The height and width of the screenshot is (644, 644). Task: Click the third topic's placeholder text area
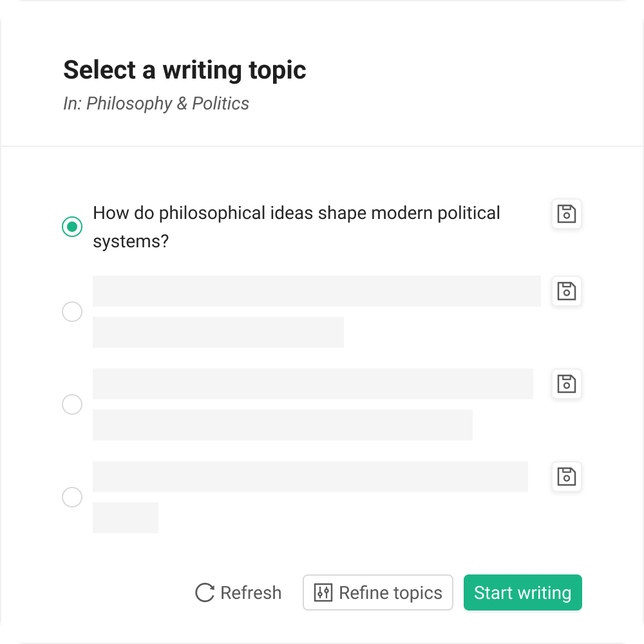(312, 383)
